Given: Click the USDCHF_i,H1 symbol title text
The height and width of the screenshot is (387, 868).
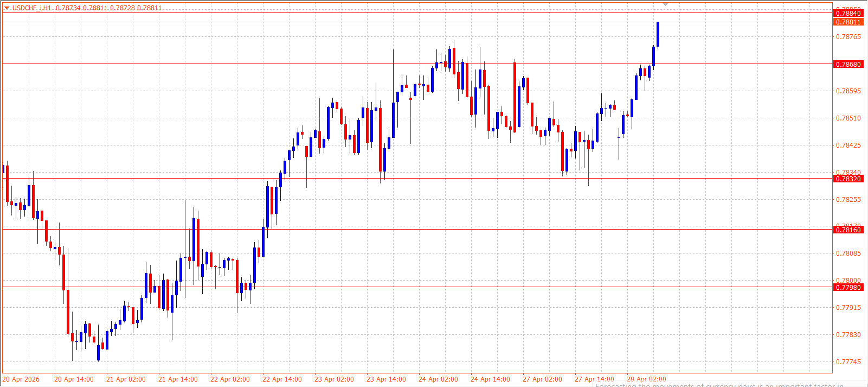Looking at the screenshot, I should (x=31, y=8).
